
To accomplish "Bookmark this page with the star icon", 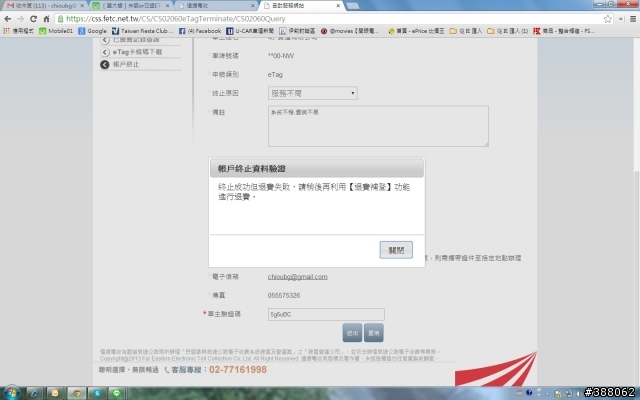I will pos(608,19).
